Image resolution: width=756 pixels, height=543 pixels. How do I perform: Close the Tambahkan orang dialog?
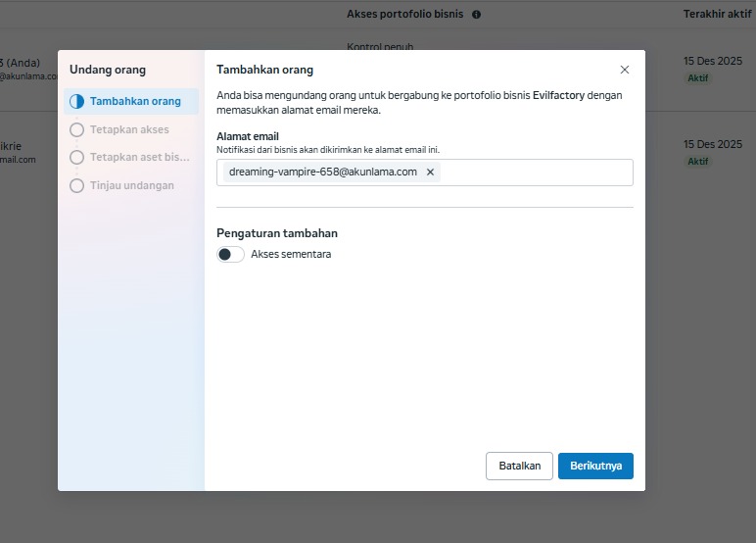625,70
